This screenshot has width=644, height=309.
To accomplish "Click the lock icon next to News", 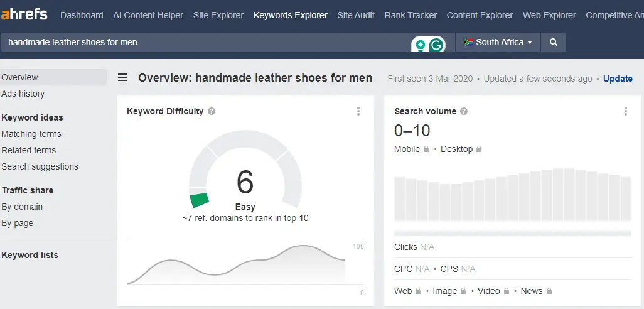I will pos(549,291).
